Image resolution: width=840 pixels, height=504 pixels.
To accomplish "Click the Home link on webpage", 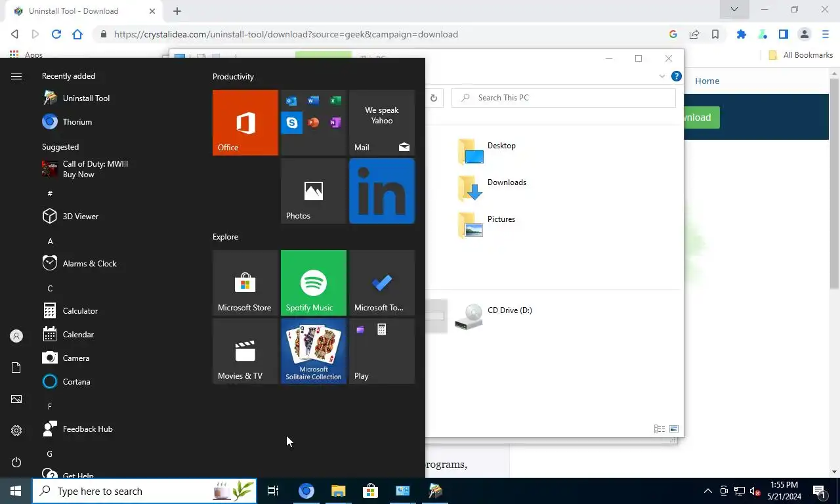I will 707,81.
